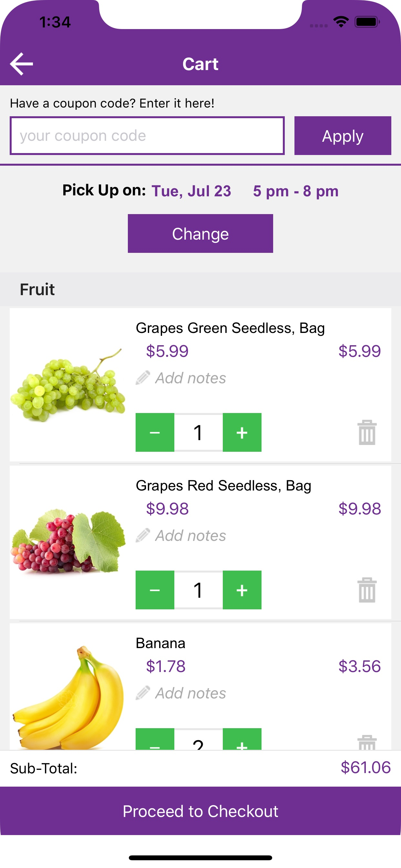Change the pick up time
The width and height of the screenshot is (401, 868).
(x=200, y=233)
